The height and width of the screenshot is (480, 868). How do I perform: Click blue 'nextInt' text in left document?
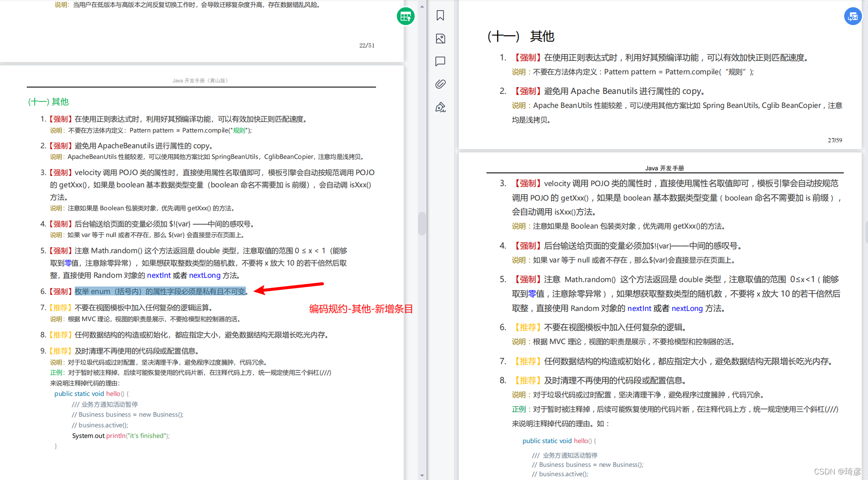[158, 275]
